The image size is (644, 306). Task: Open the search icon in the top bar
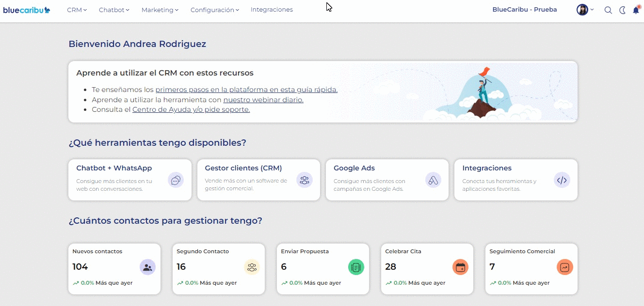click(608, 9)
